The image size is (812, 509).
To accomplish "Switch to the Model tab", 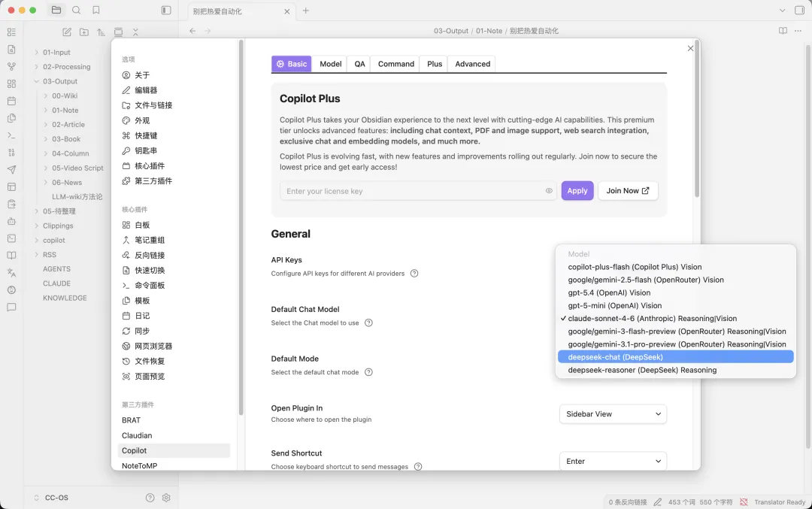I will tap(330, 64).
